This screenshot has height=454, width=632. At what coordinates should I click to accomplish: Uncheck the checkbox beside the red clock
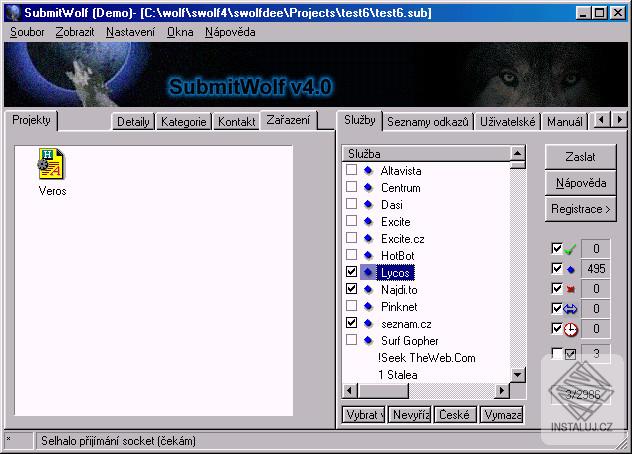557,328
